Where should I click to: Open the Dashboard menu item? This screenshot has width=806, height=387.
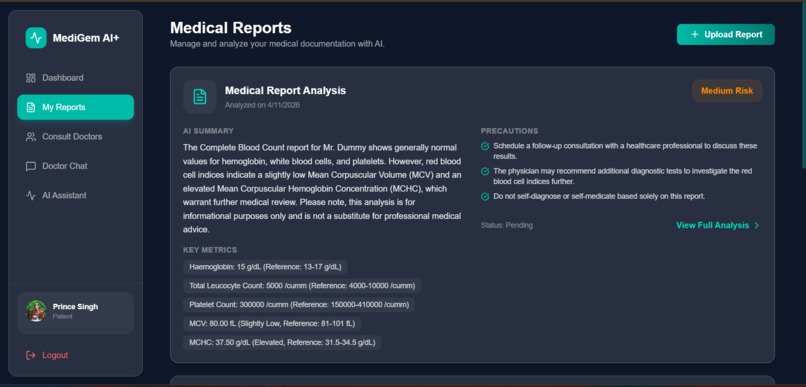coord(76,78)
